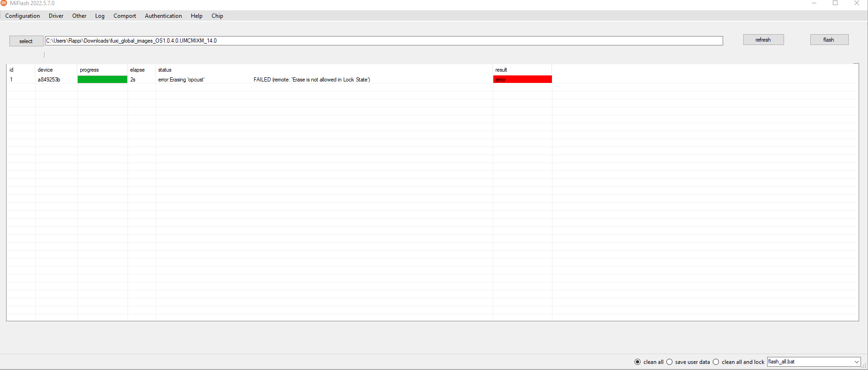Click the red error result cell

pyautogui.click(x=522, y=80)
